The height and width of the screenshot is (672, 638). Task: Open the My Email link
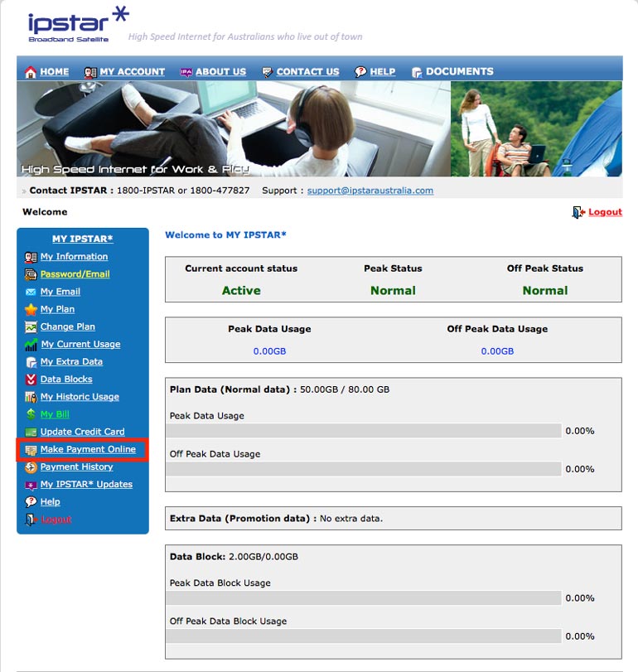click(x=60, y=292)
